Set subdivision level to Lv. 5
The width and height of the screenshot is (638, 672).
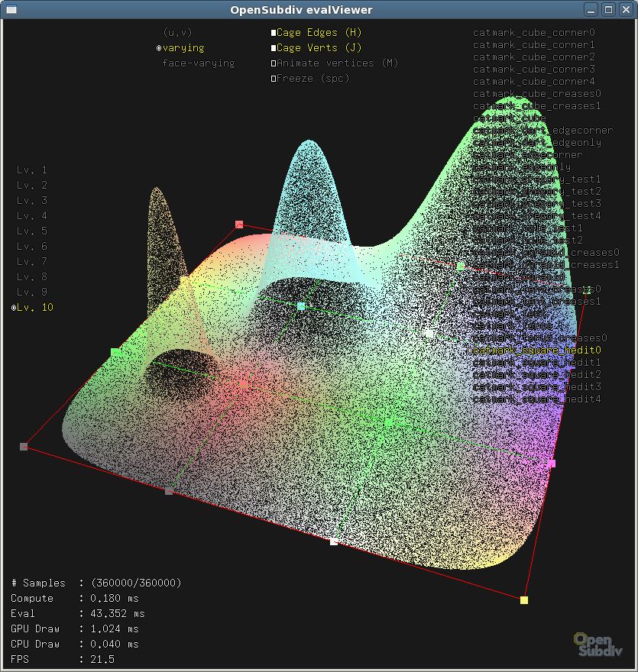(32, 231)
